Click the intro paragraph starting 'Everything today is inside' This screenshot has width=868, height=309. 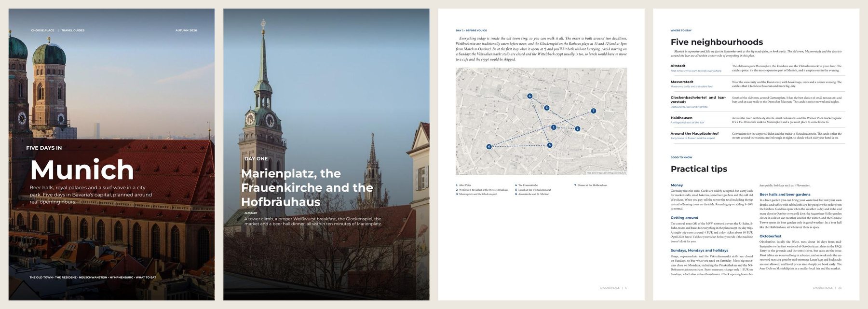541,49
